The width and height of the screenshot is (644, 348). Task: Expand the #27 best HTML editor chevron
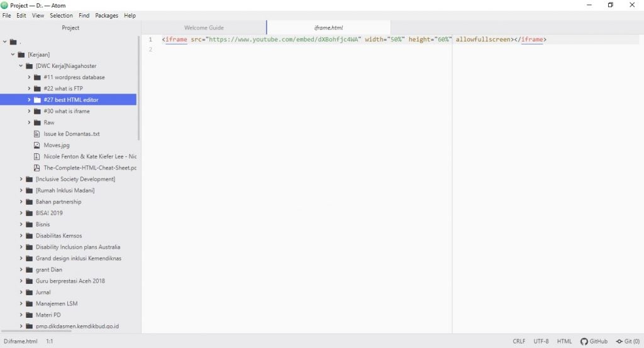pos(29,100)
